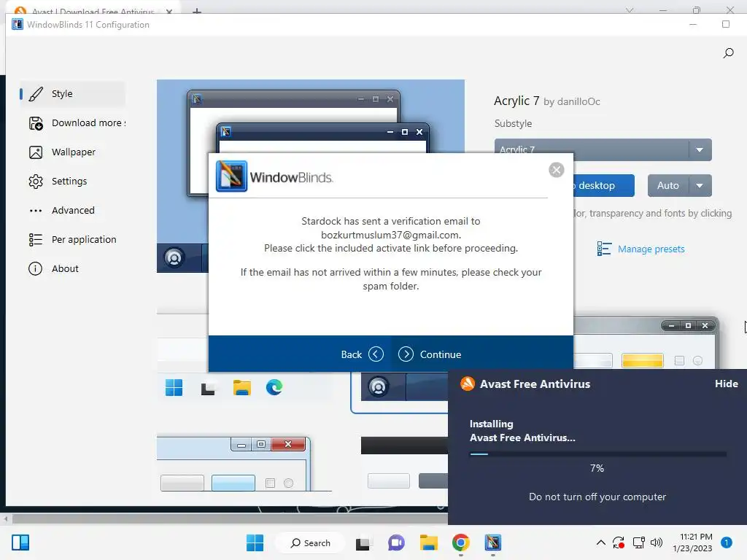
Task: Click the Avast install progress bar
Action: pyautogui.click(x=598, y=454)
